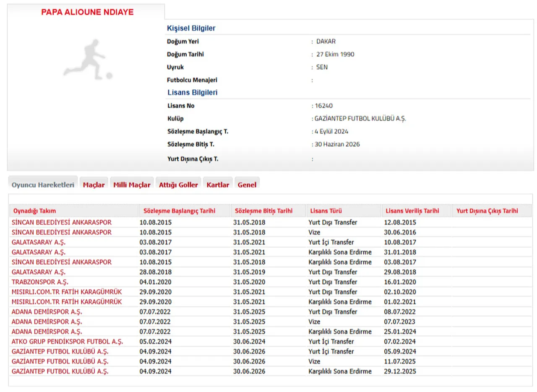
Task: Click the Papa Alioune Ndiaye name heading
Action: tap(87, 12)
